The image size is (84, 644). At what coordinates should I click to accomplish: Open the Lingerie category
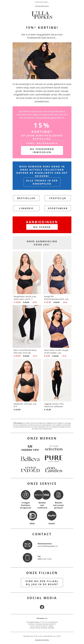click(x=26, y=208)
